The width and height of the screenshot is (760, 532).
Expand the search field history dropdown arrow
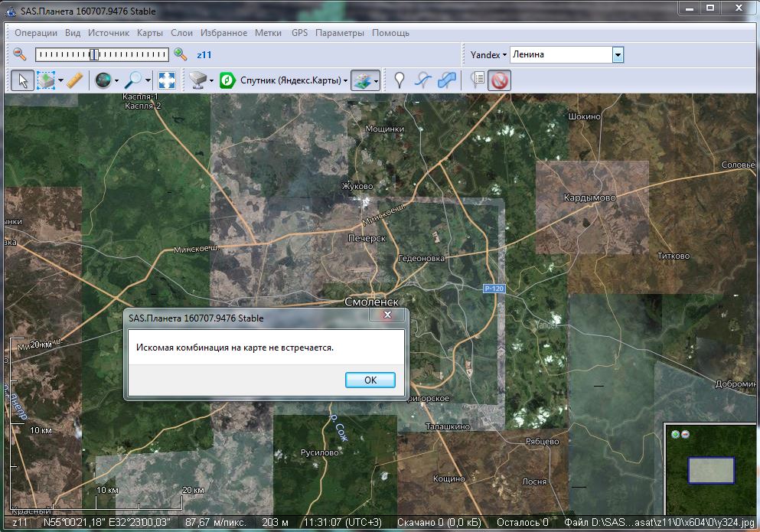pyautogui.click(x=618, y=55)
